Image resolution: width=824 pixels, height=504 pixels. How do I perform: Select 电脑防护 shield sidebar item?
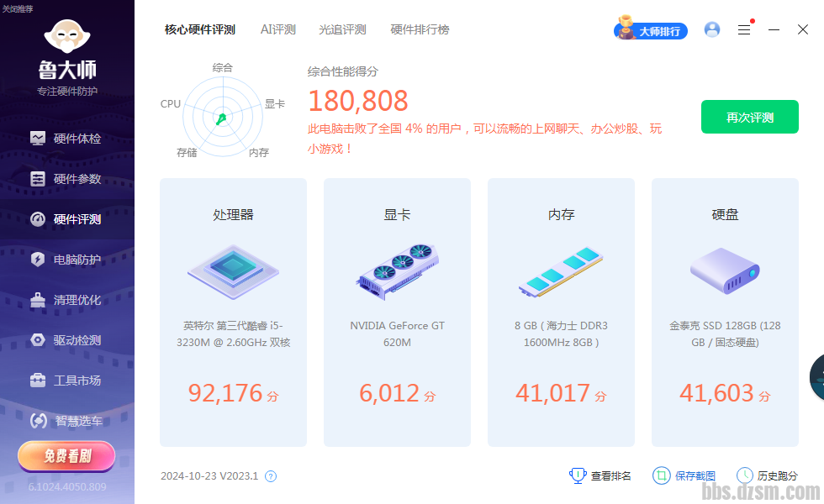pyautogui.click(x=67, y=260)
